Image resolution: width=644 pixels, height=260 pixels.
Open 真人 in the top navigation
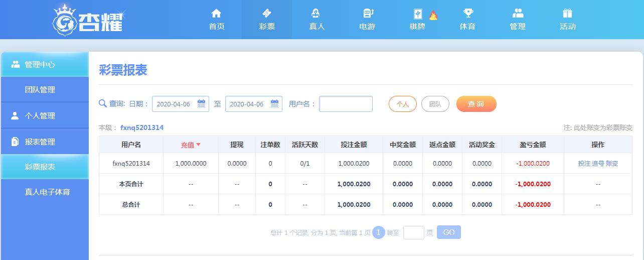click(x=317, y=20)
